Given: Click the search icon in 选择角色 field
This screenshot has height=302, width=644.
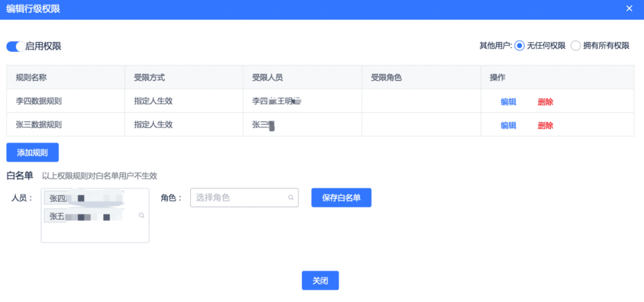Looking at the screenshot, I should [x=291, y=198].
